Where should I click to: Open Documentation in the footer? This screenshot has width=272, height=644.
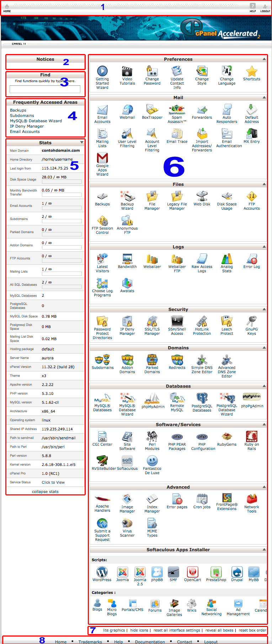[x=150, y=642]
